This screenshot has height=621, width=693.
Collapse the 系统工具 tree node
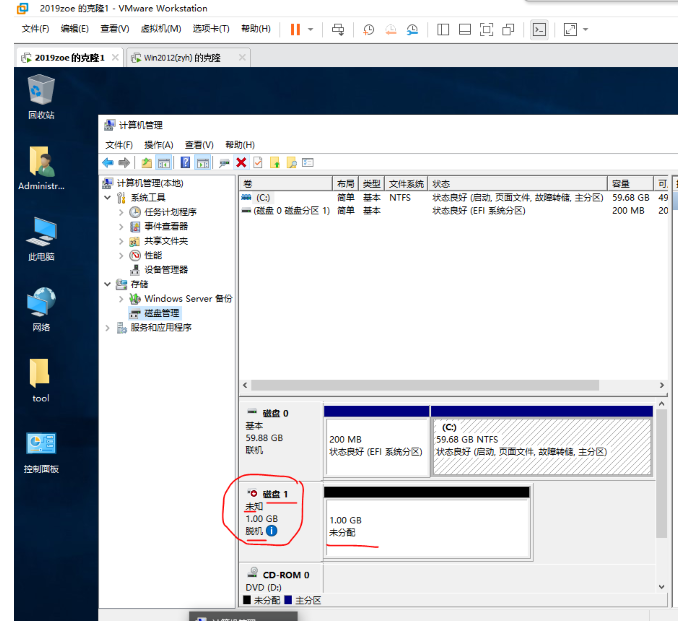click(107, 198)
